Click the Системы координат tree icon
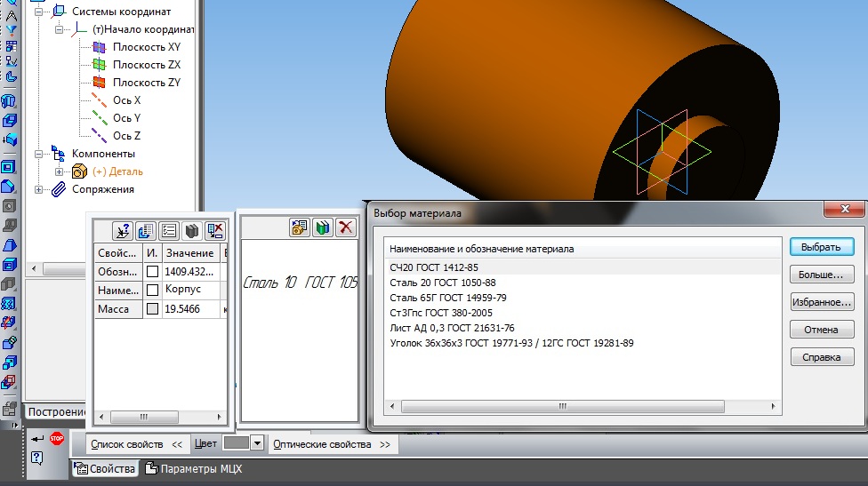868x486 pixels. (x=59, y=11)
